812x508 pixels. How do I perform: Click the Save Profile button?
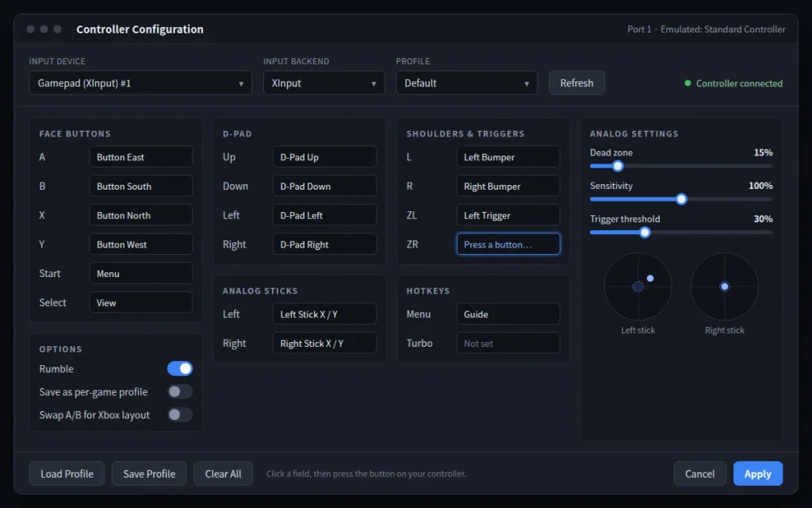click(x=149, y=474)
